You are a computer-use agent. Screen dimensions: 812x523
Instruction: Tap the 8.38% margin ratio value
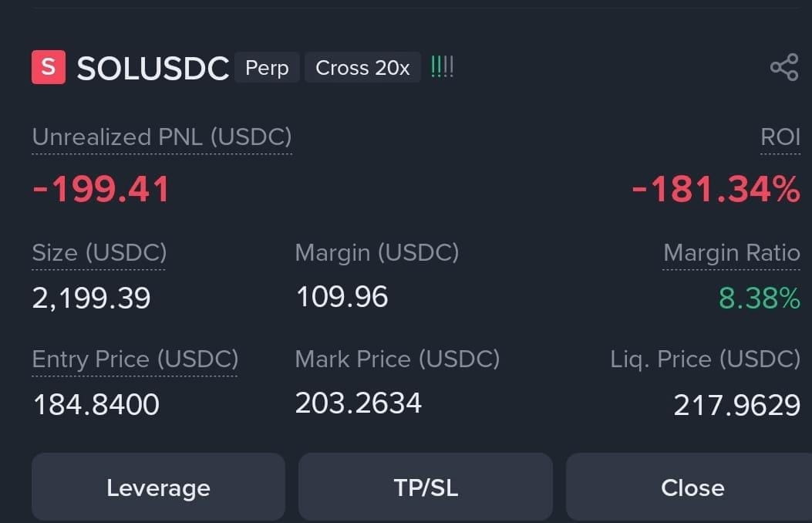(760, 299)
